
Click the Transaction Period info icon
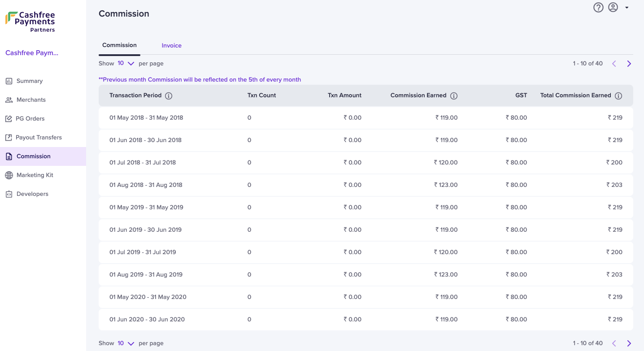(169, 95)
